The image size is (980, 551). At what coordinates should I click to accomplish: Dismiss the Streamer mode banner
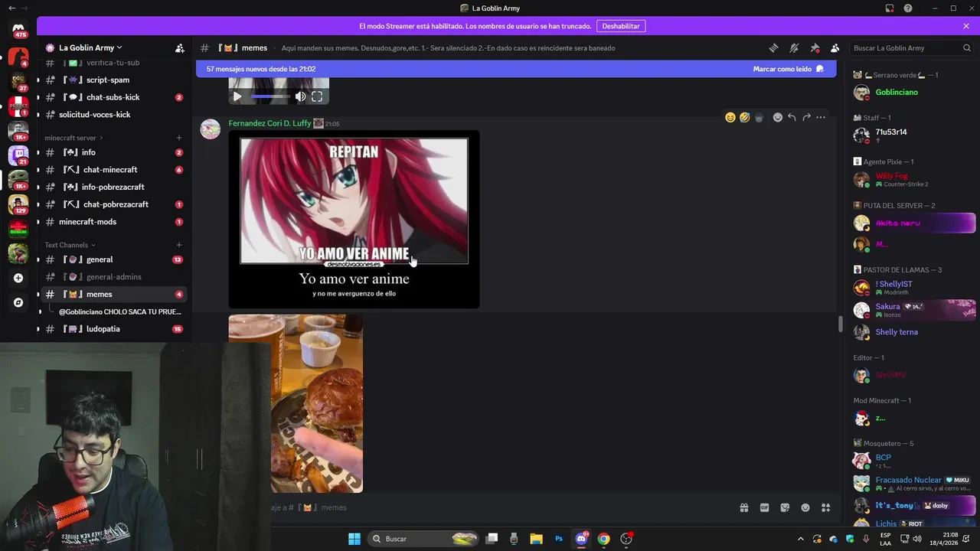click(x=966, y=26)
